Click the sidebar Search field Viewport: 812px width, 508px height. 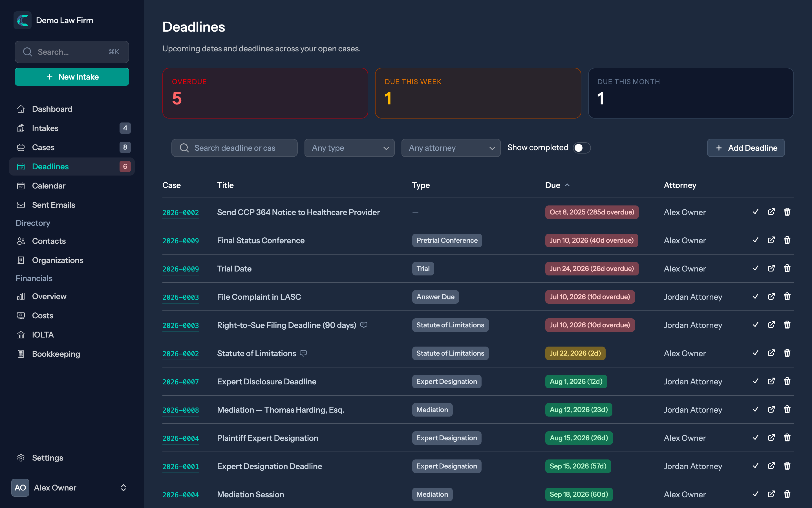tap(72, 52)
